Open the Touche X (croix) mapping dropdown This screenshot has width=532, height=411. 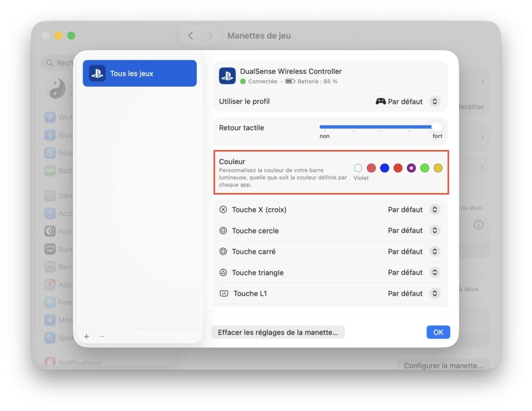435,210
